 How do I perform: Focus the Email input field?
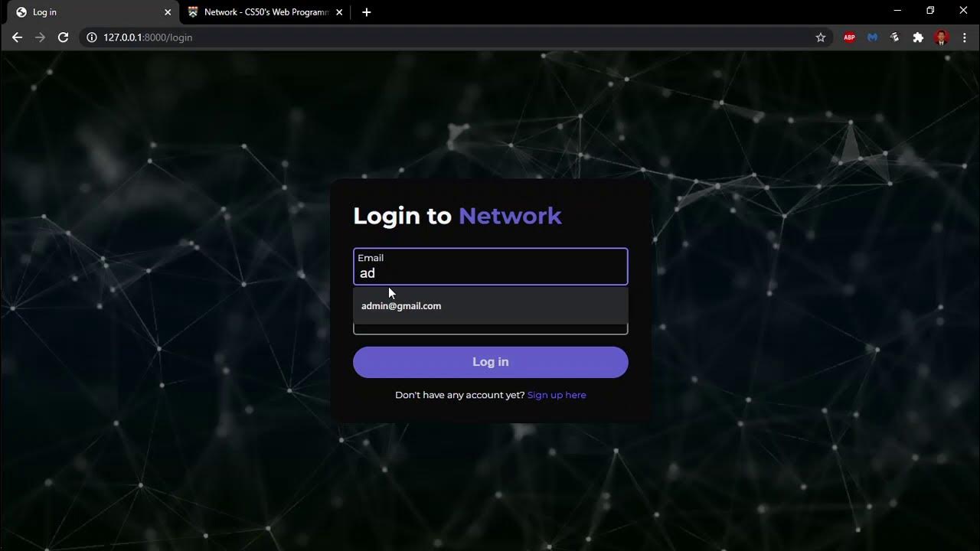(x=491, y=266)
